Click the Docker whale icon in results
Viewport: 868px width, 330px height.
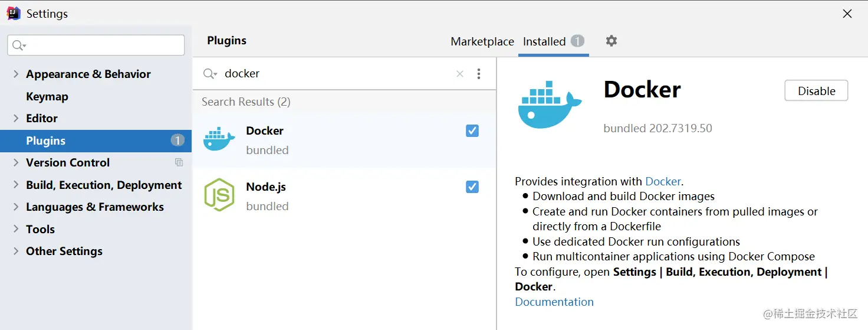point(219,139)
